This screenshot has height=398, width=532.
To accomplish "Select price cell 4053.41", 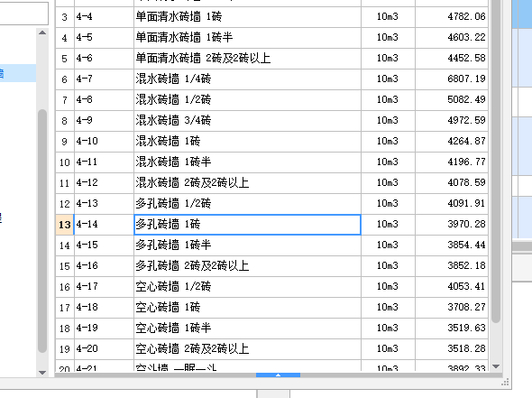I will pyautogui.click(x=452, y=286).
